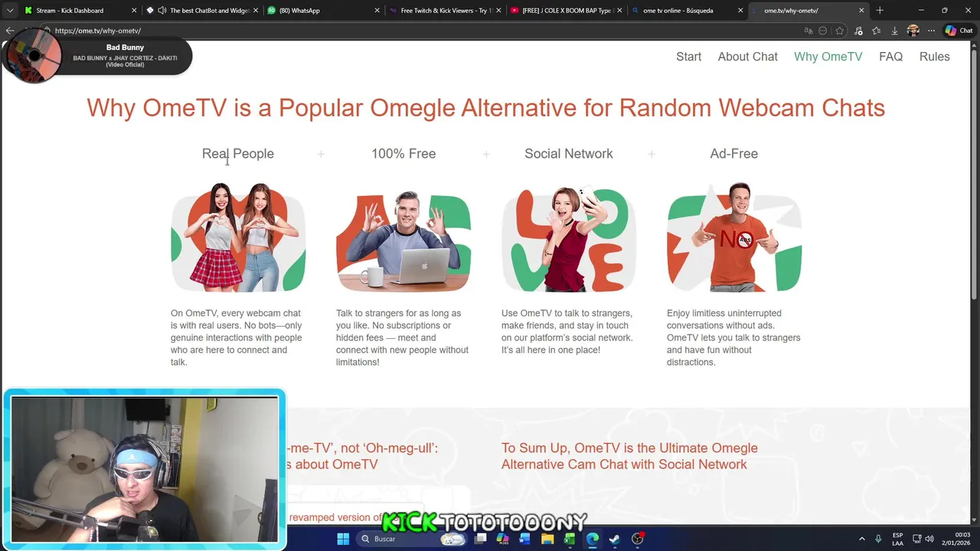The height and width of the screenshot is (551, 980).
Task: Open Word from the taskbar
Action: (524, 539)
